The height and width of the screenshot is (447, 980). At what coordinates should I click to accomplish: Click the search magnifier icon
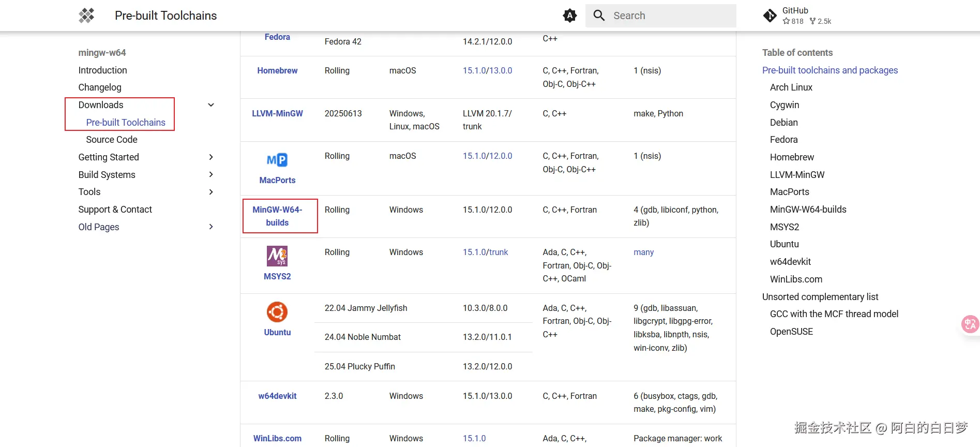[x=599, y=16]
